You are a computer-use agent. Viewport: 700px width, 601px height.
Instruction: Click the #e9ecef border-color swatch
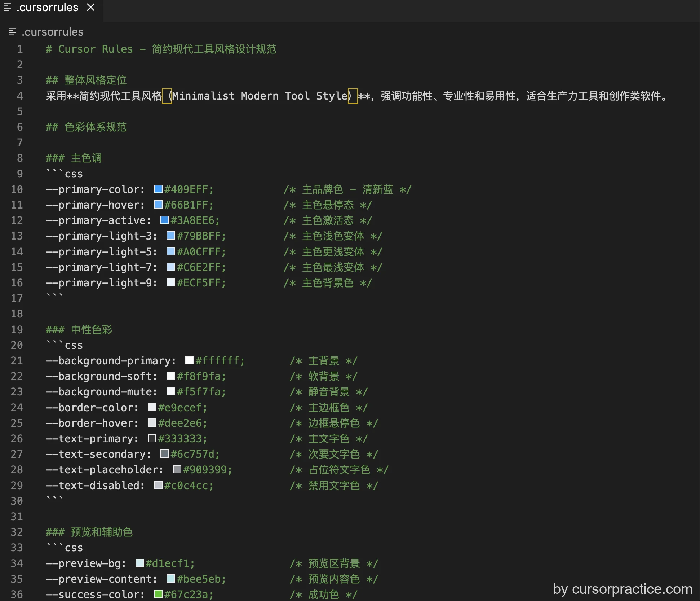coord(152,407)
